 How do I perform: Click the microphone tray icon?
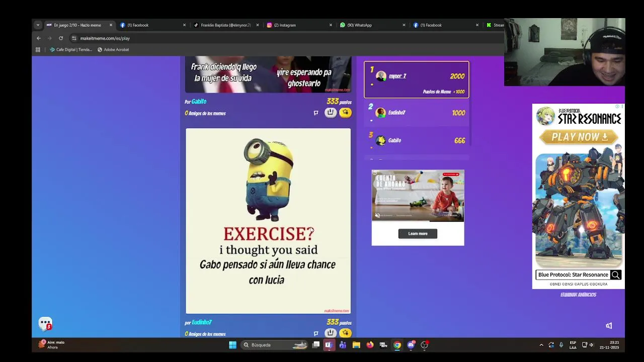[561, 345]
